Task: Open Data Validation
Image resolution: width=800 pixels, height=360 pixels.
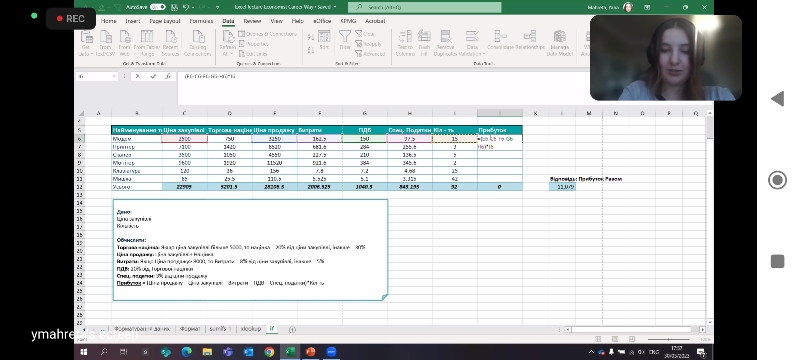Action: (x=471, y=43)
